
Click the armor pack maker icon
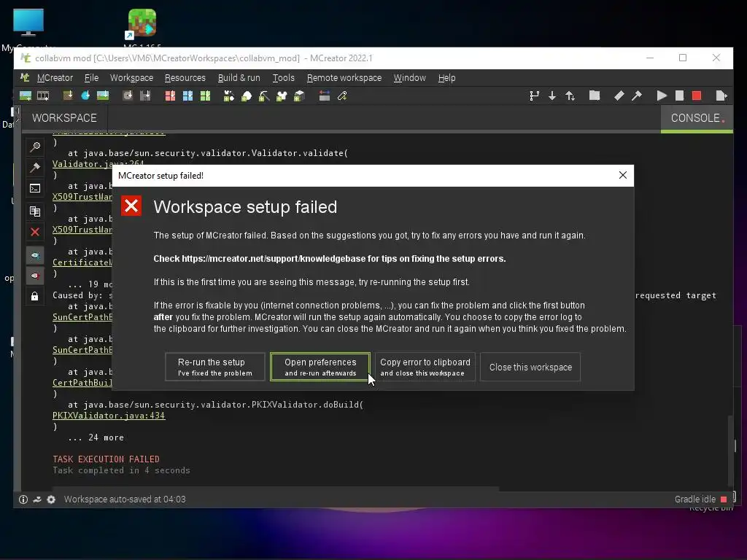(x=282, y=96)
